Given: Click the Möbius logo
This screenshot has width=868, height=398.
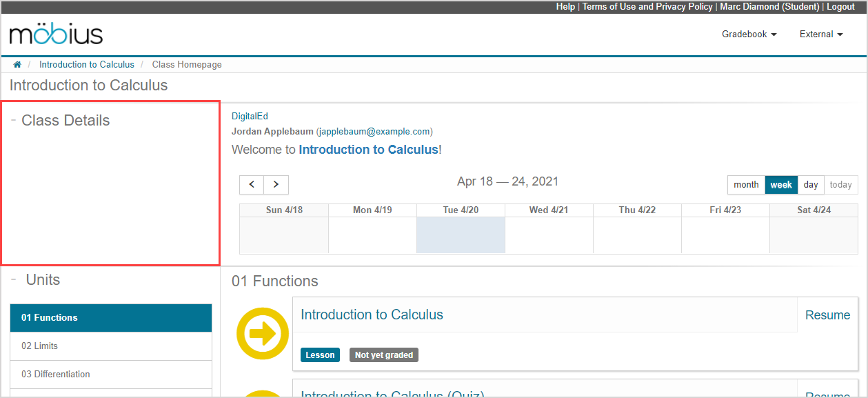Looking at the screenshot, I should coord(56,34).
